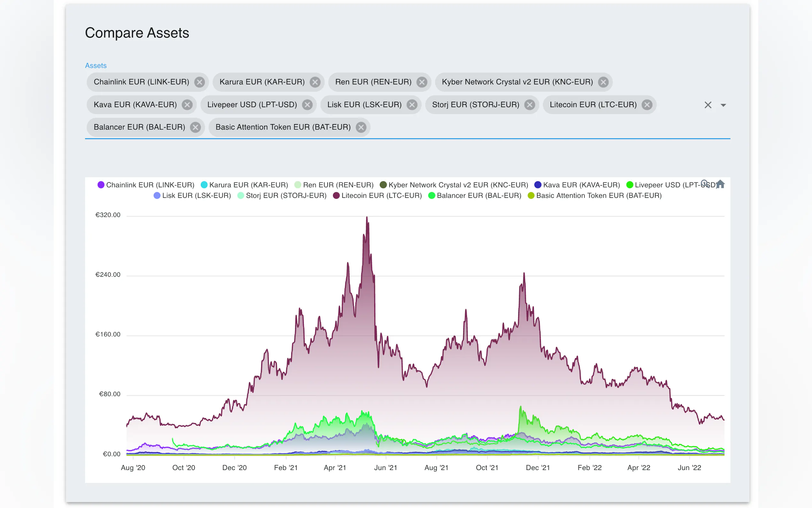The width and height of the screenshot is (812, 508).
Task: Remove the Litecoin EUR asset chip
Action: point(647,105)
